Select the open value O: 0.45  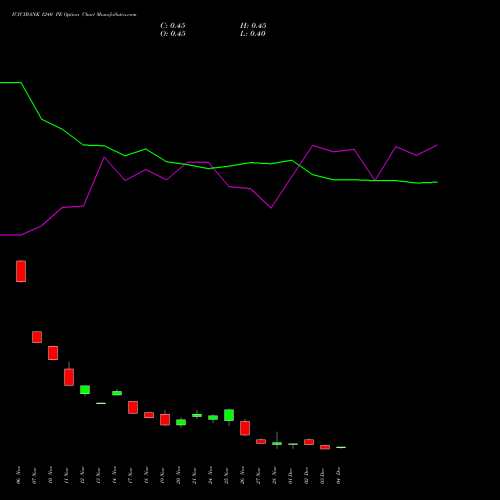pyautogui.click(x=173, y=34)
